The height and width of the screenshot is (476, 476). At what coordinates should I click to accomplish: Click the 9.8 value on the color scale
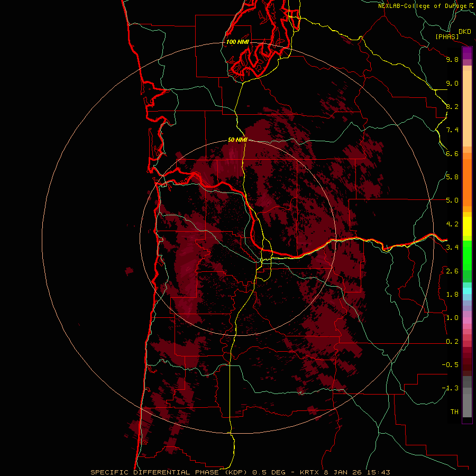[x=452, y=59]
